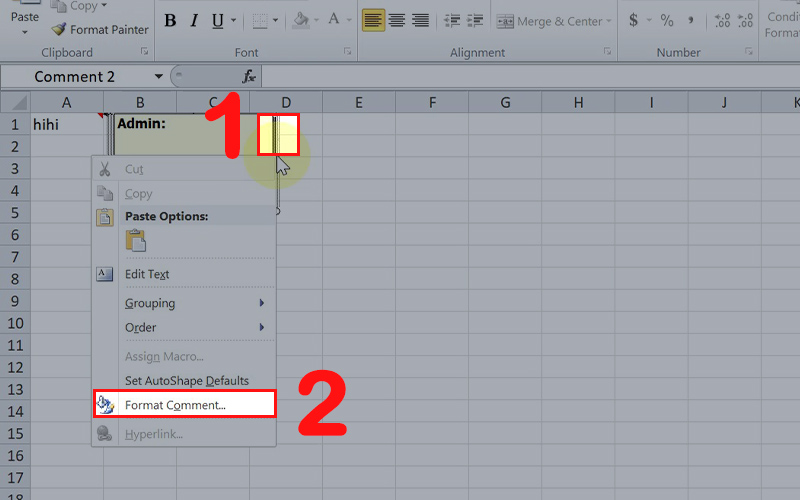The image size is (800, 500).
Task: Open the Order submenu
Action: coord(184,328)
